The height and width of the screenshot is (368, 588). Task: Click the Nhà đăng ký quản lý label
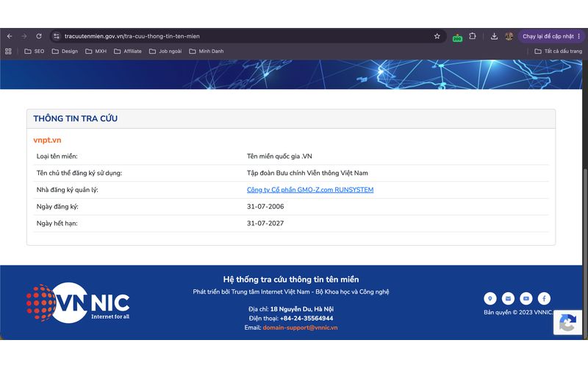click(67, 190)
